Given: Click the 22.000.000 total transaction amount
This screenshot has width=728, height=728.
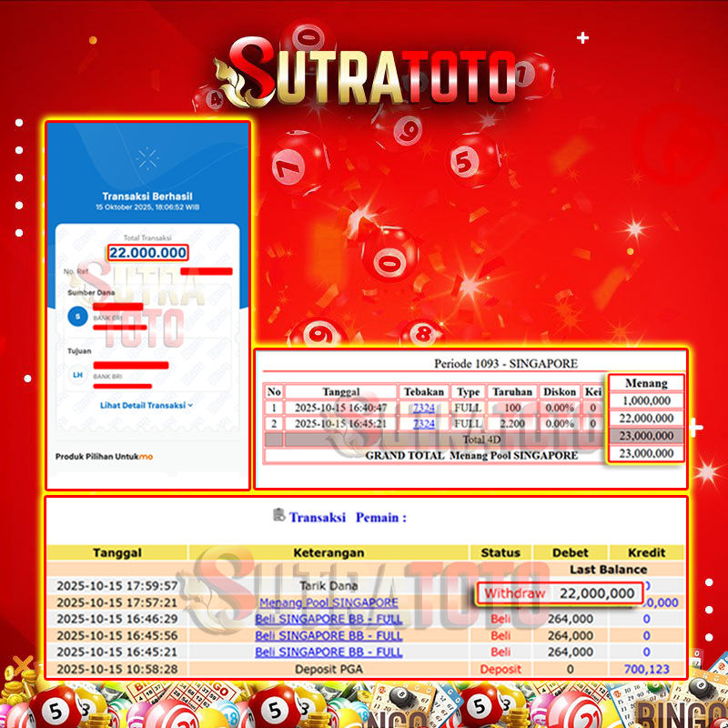Looking at the screenshot, I should (147, 253).
